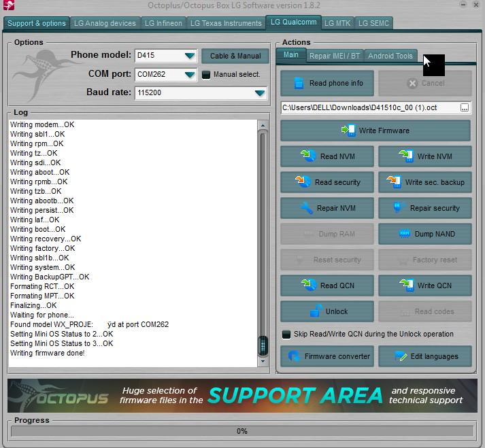Screen dimensions: 485x448
Task: Click the Read codes button
Action: pos(424,311)
